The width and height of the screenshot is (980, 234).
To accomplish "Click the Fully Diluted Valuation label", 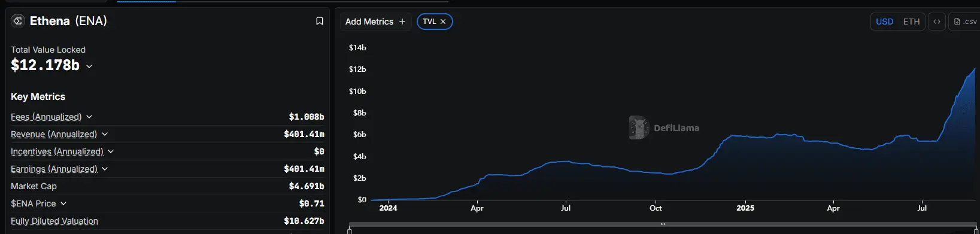I will 54,221.
